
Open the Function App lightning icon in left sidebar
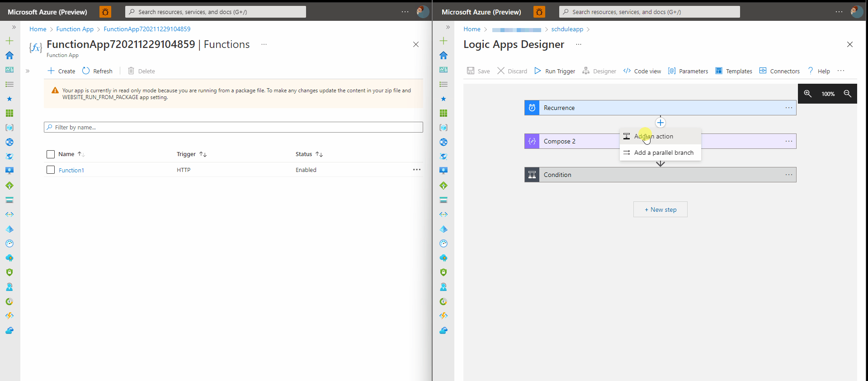9,316
